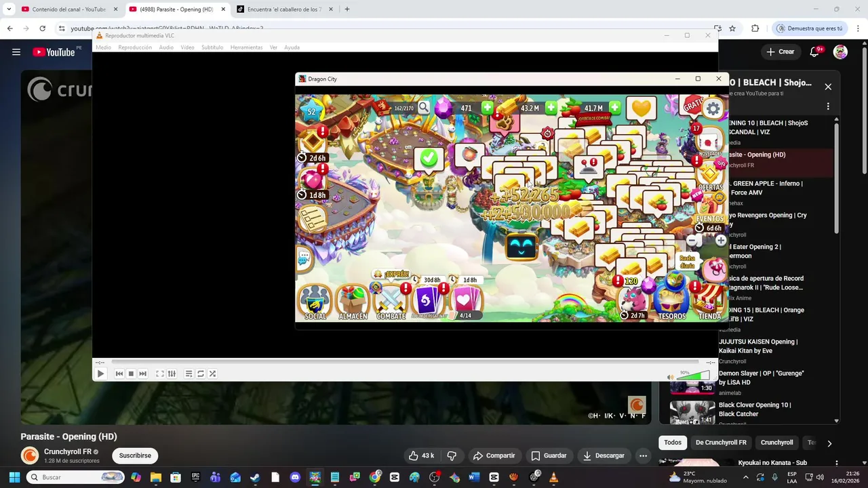868x488 pixels.
Task: Open the checklist goals icon
Action: (x=313, y=219)
